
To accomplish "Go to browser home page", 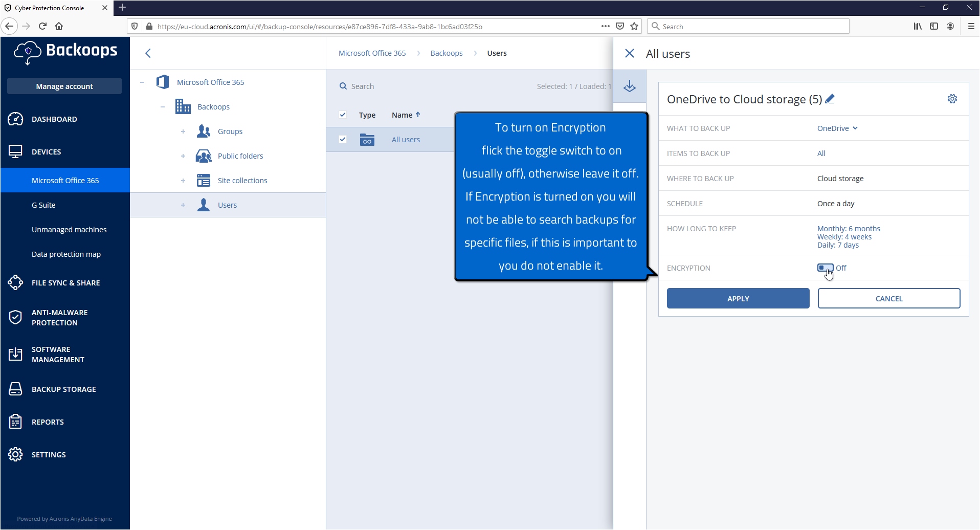I will pyautogui.click(x=59, y=26).
